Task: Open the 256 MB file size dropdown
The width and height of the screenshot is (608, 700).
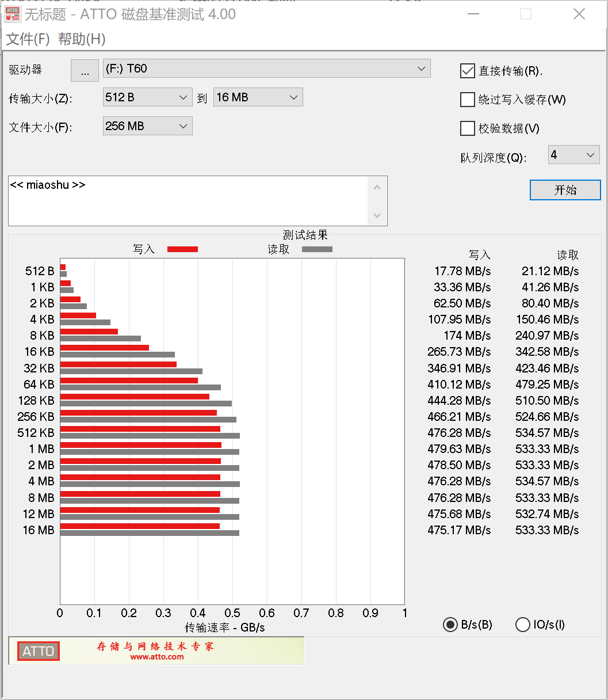Action: click(148, 126)
